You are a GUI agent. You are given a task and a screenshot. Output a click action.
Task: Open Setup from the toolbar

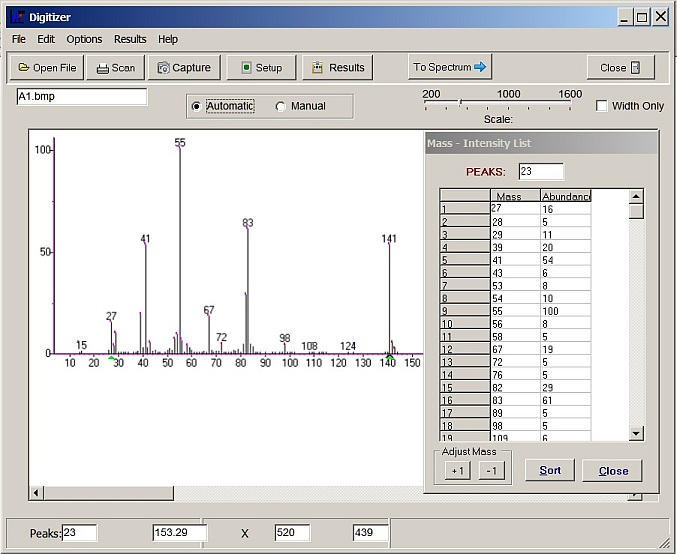point(261,68)
